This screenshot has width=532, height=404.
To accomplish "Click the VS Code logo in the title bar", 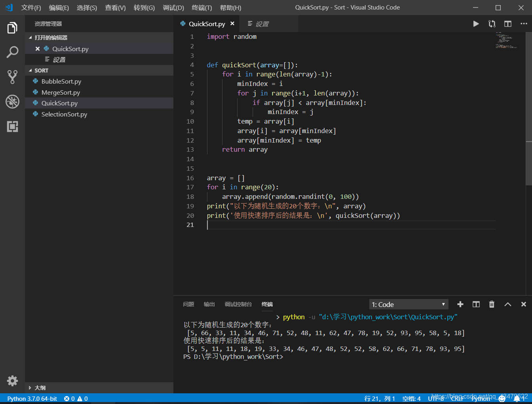I will coord(9,8).
